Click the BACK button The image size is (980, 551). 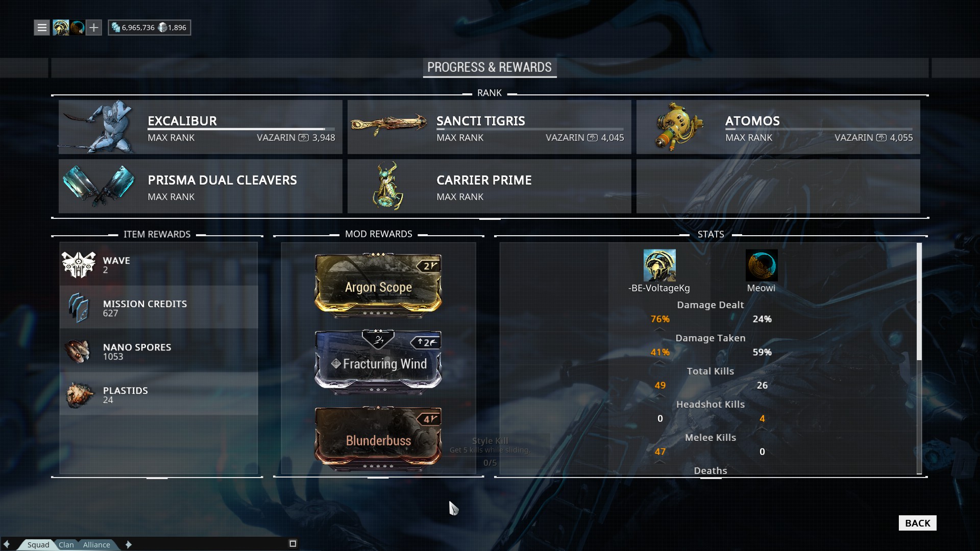[x=918, y=523]
